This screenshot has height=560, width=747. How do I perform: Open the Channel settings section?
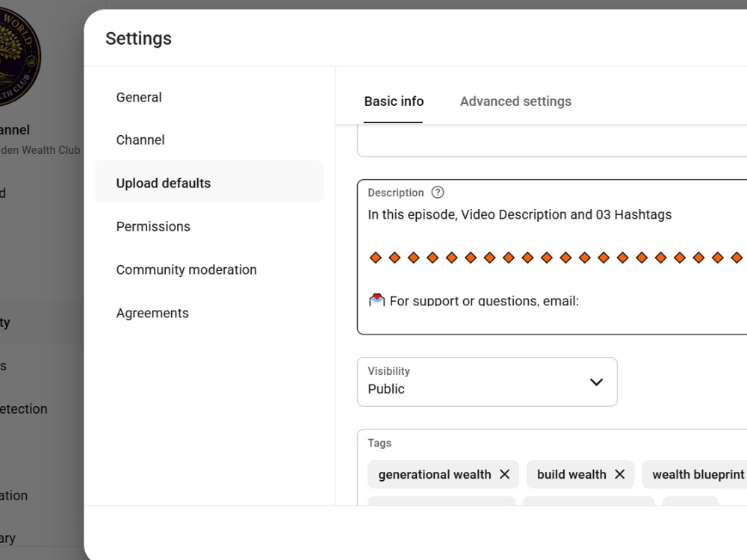(x=140, y=140)
